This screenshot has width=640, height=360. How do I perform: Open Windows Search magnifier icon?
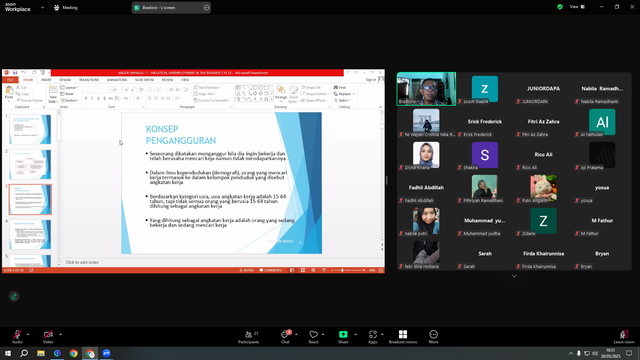click(x=24, y=353)
